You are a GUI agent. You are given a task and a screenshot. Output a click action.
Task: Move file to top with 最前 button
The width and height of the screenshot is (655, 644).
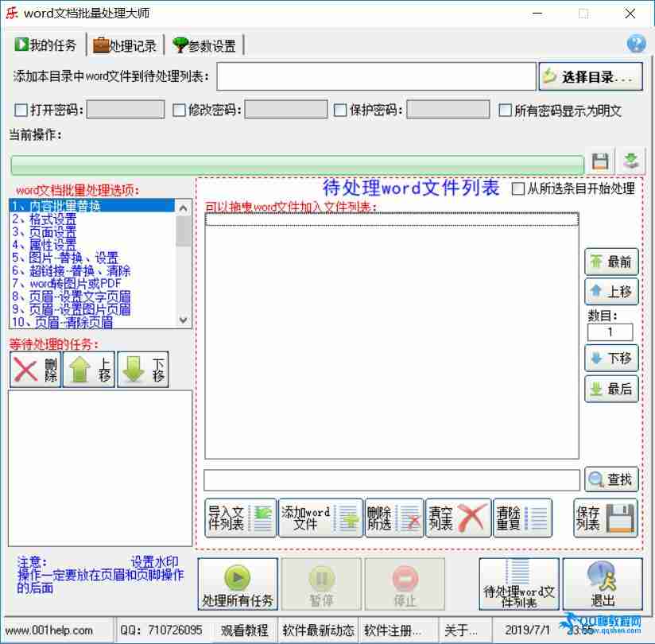(x=611, y=262)
